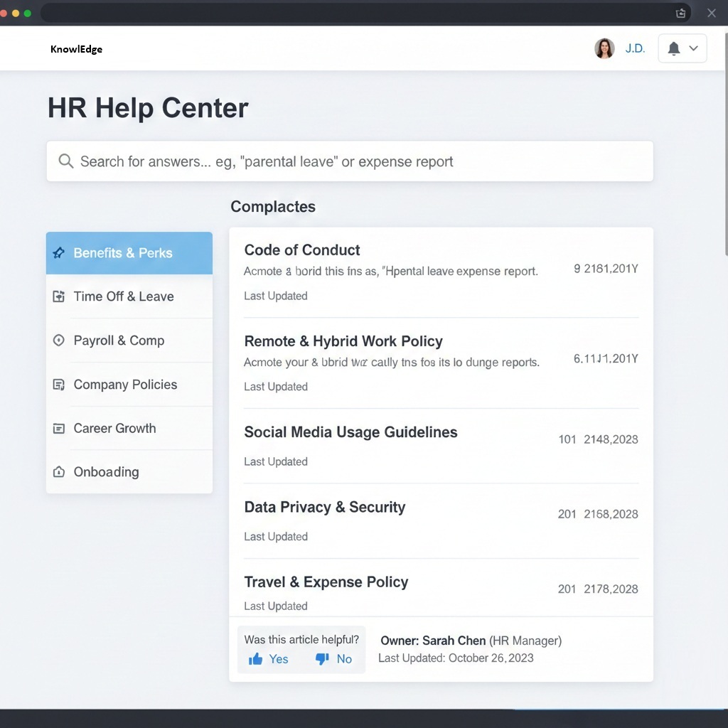
Task: Open the Data Privacy & Security article
Action: (325, 508)
